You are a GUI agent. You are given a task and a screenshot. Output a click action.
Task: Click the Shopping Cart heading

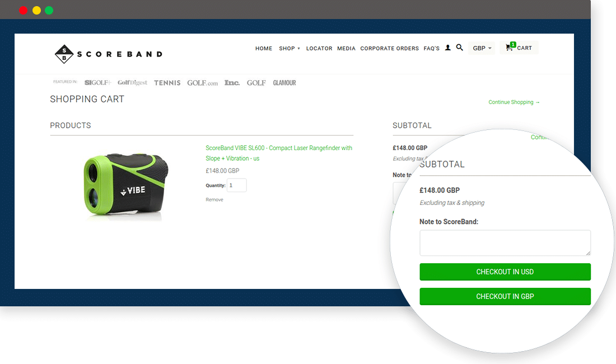tap(87, 99)
